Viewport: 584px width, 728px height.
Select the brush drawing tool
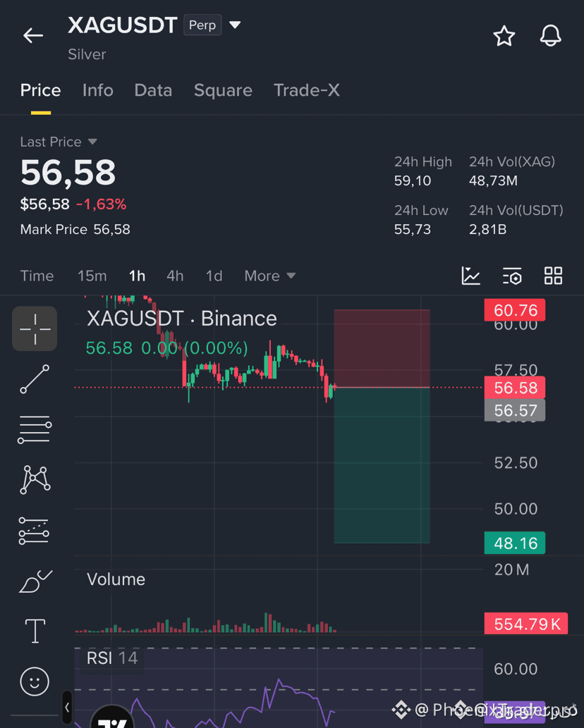35,581
